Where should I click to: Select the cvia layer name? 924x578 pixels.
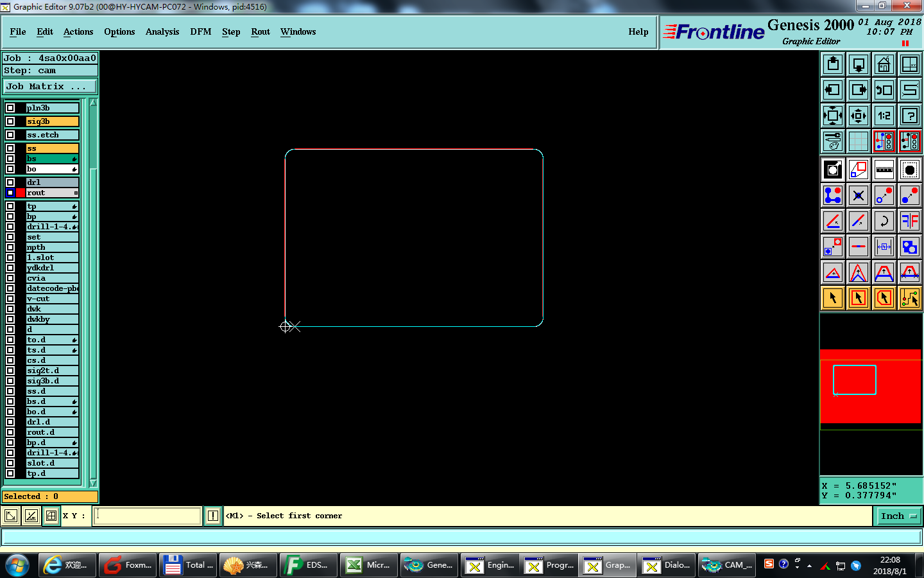click(x=52, y=278)
